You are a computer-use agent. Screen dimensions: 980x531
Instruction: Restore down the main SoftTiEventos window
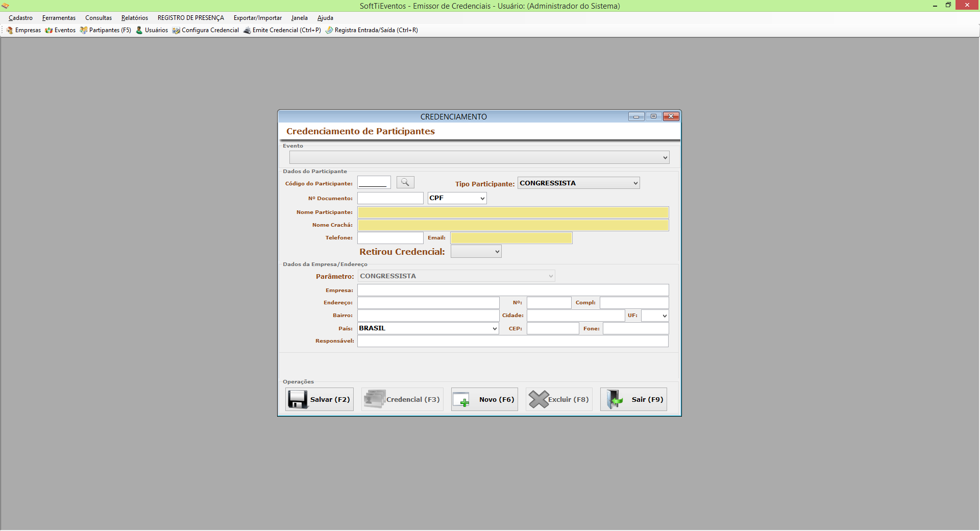(948, 5)
